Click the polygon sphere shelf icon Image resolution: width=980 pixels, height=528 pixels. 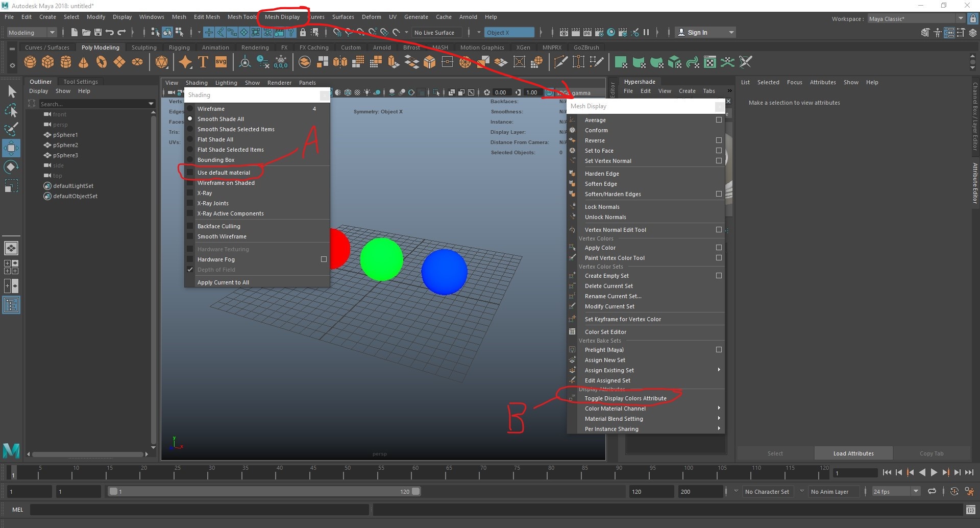tap(30, 62)
